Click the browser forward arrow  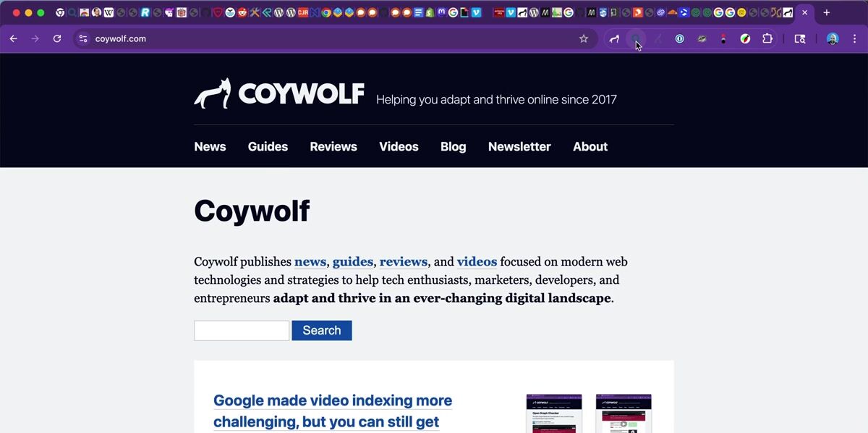[x=35, y=38]
